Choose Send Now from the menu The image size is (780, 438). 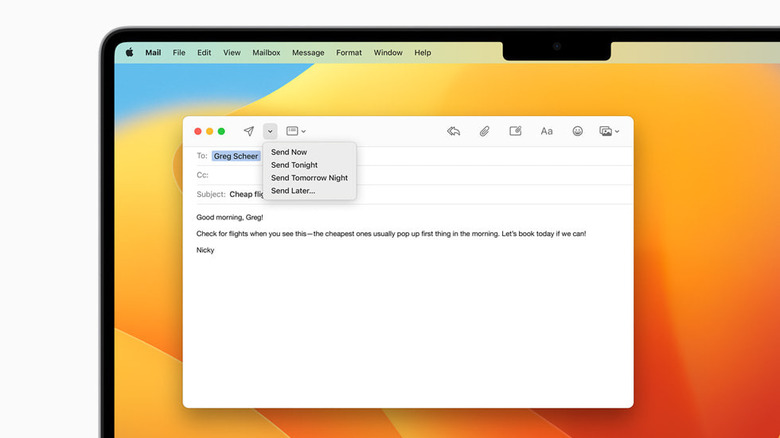click(289, 152)
